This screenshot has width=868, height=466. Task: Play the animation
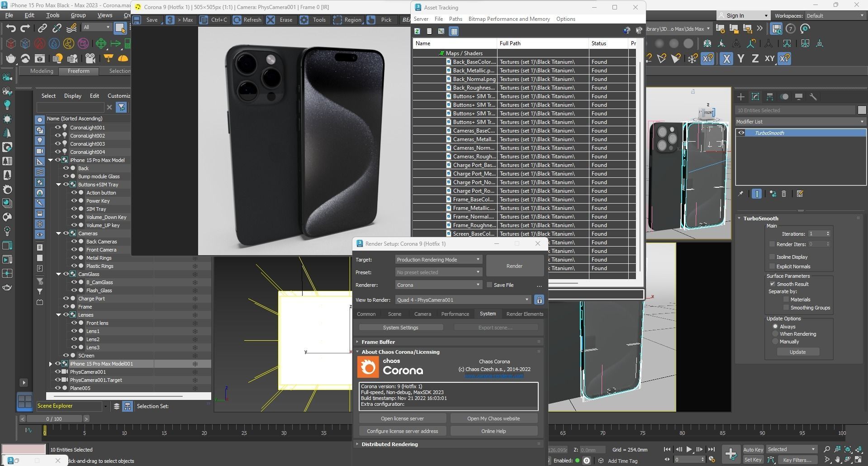(x=689, y=449)
